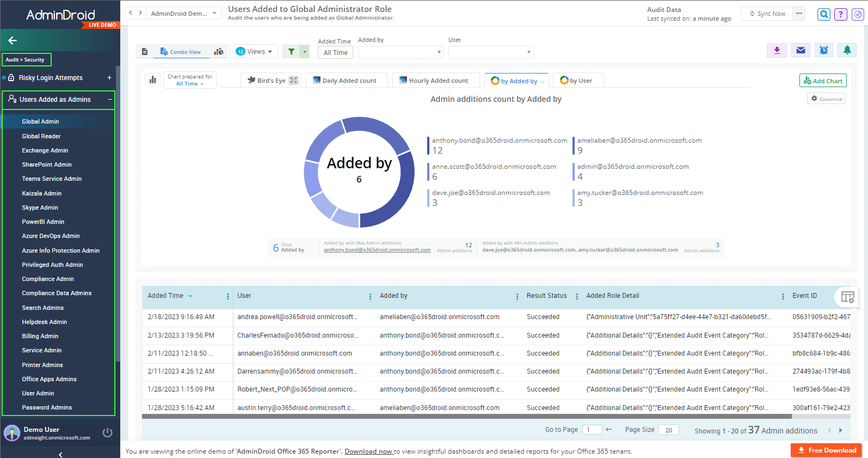Open Exchange Admin report in sidebar

click(x=45, y=150)
